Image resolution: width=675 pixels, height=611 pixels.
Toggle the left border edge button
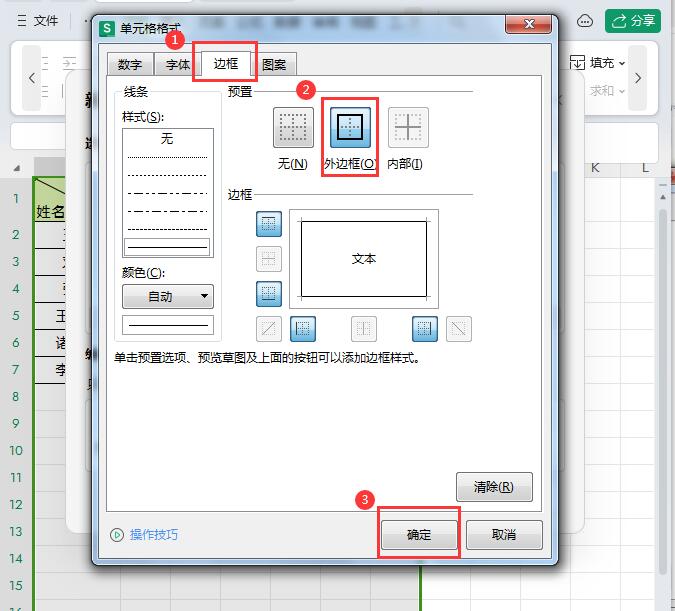click(303, 329)
